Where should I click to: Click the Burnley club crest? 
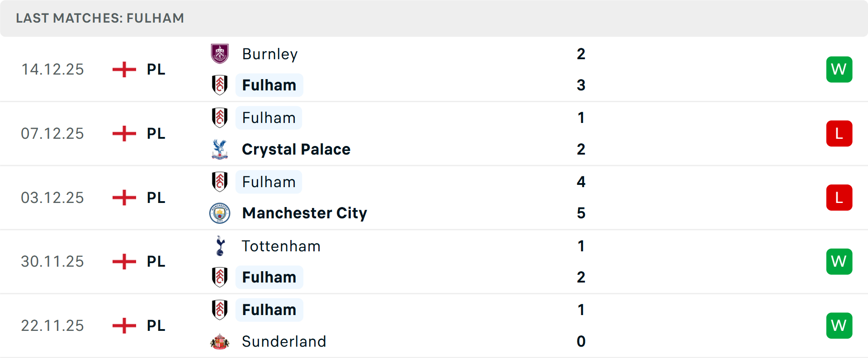220,54
